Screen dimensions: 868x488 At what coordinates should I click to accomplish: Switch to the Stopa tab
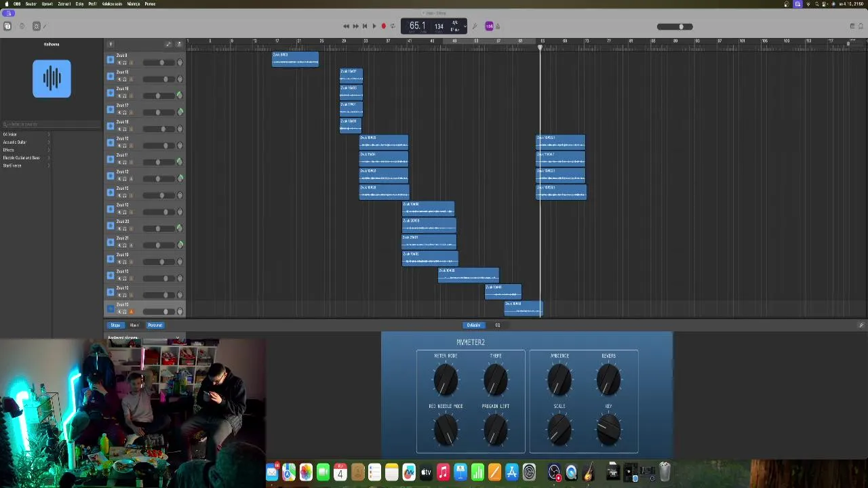(115, 325)
